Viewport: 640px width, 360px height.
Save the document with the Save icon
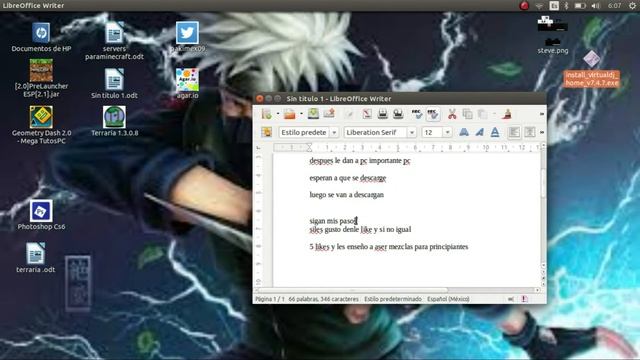[x=313, y=114]
